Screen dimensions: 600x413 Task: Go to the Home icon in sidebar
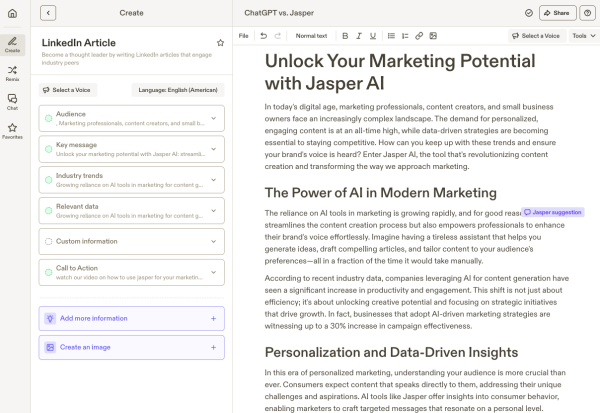coord(12,13)
